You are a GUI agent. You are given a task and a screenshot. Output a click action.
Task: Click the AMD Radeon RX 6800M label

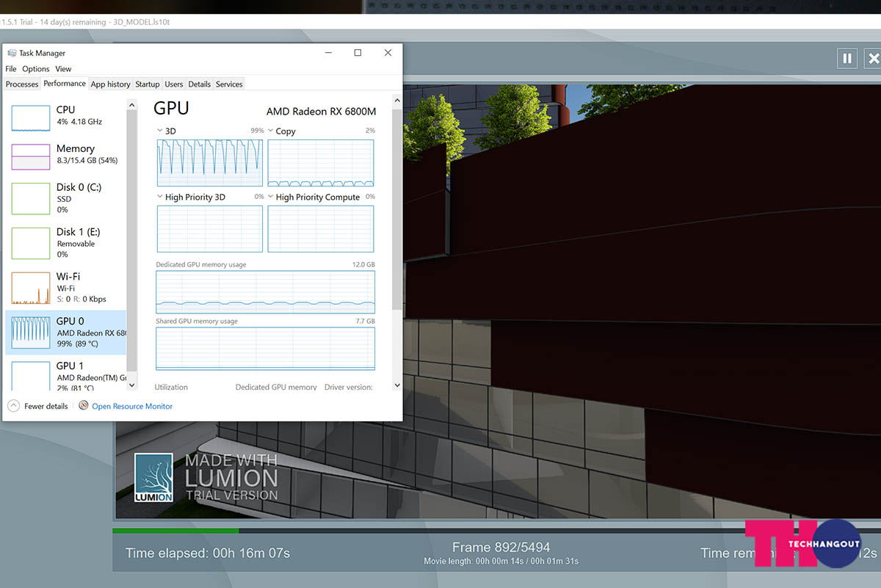[321, 112]
